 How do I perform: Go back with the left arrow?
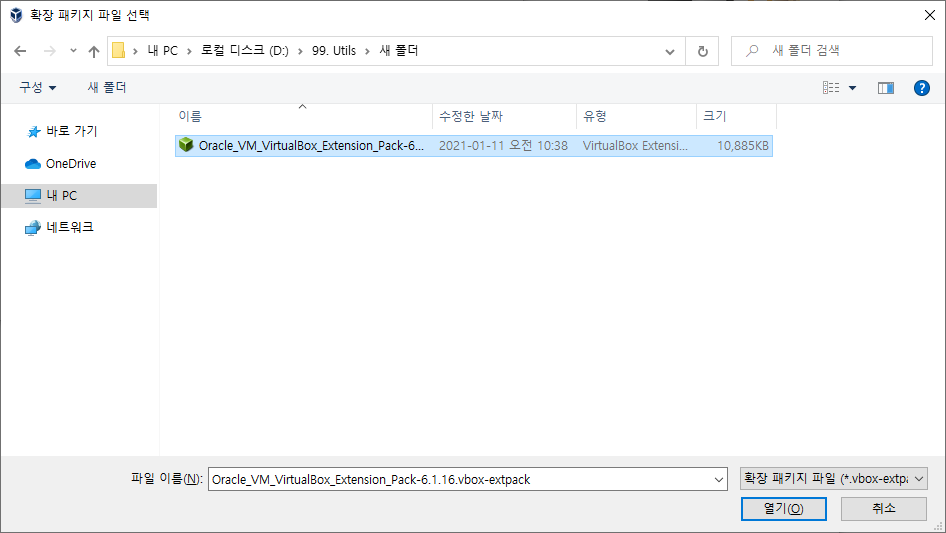[20, 51]
